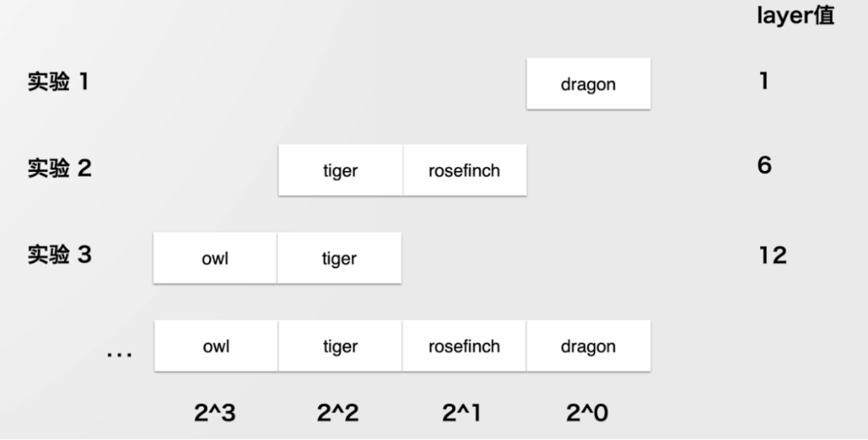Click the 2^3 bit position label
The image size is (868, 440).
point(214,413)
